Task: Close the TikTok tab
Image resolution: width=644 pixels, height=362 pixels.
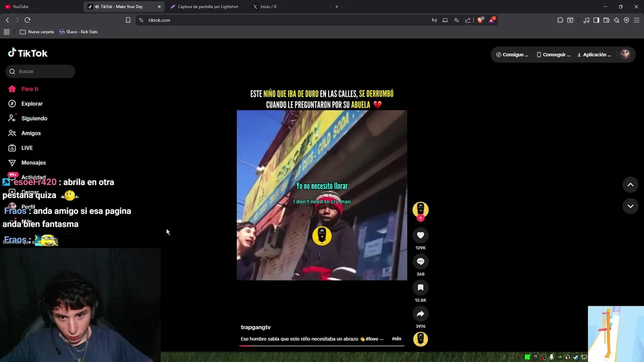Action: (x=159, y=7)
